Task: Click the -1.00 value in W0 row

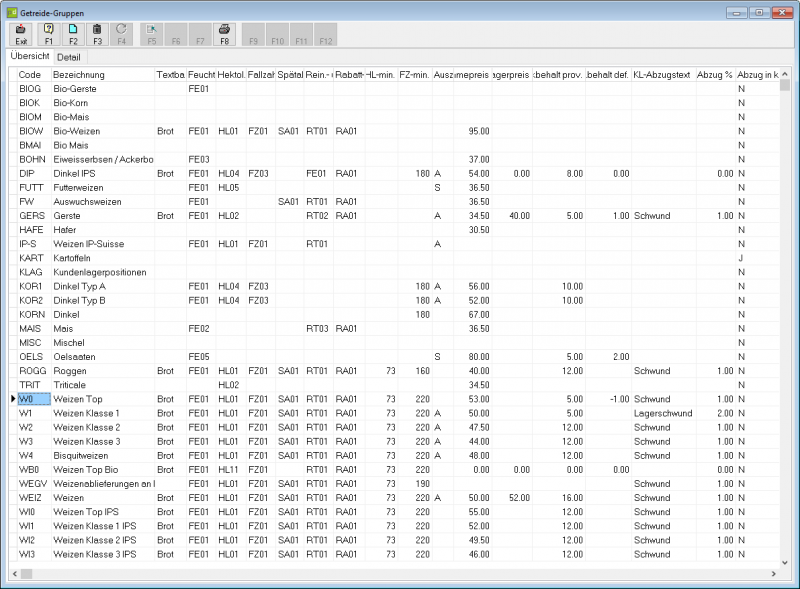Action: (608, 399)
